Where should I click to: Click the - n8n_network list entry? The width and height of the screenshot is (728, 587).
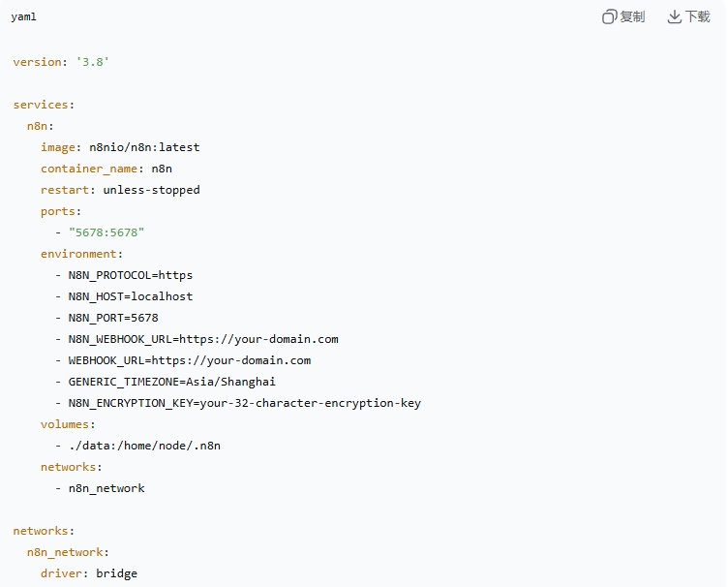100,488
